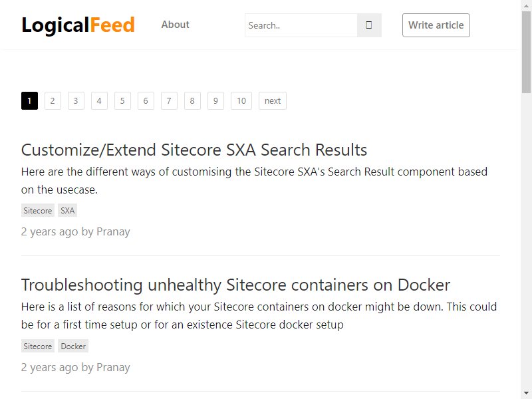Click the search submit icon button
The image size is (532, 399).
coord(369,25)
